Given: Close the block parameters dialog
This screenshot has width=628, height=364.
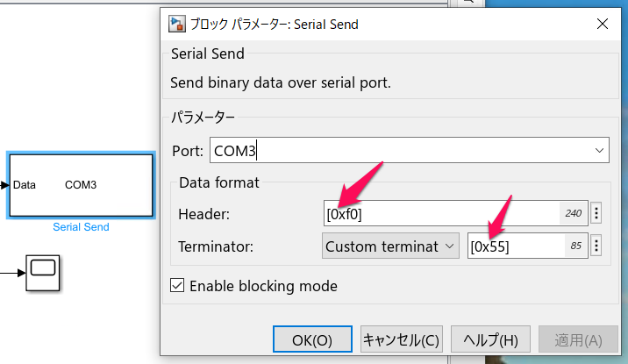Looking at the screenshot, I should 603,24.
